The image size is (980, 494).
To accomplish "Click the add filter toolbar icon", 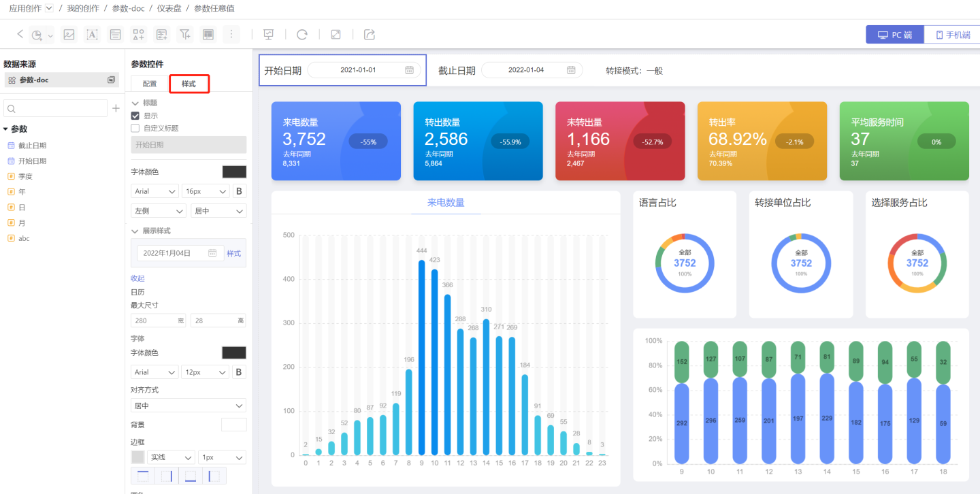I will click(x=185, y=35).
